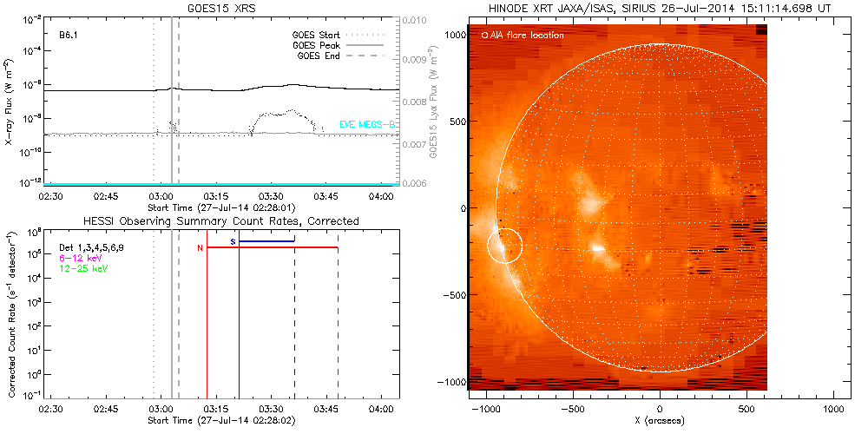The height and width of the screenshot is (434, 868).
Task: Click the red N interval marker label
Action: tap(200, 248)
